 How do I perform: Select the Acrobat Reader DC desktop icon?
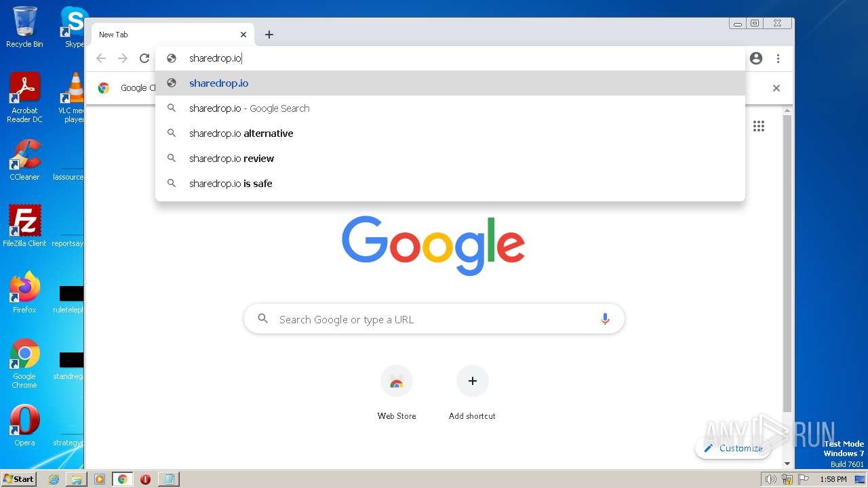[x=24, y=98]
